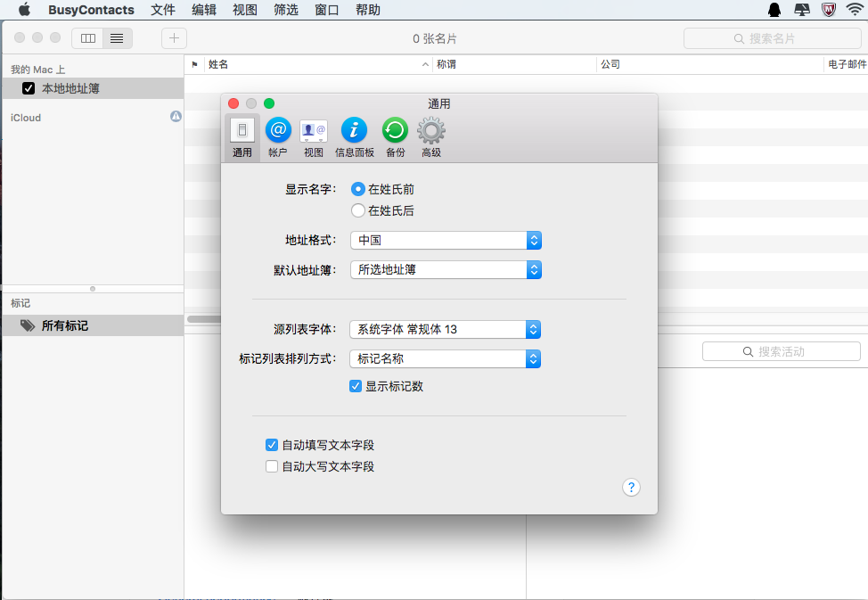Click the help question mark button

click(631, 488)
